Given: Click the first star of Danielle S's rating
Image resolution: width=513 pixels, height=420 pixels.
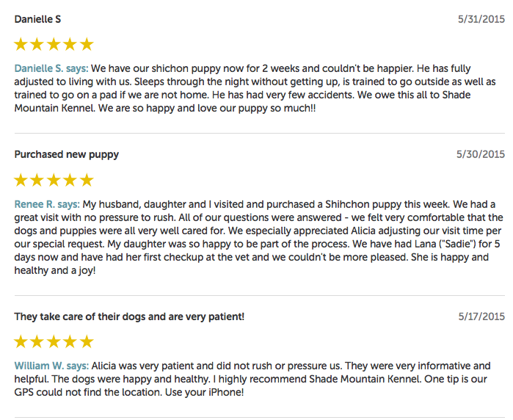Looking at the screenshot, I should click(21, 45).
